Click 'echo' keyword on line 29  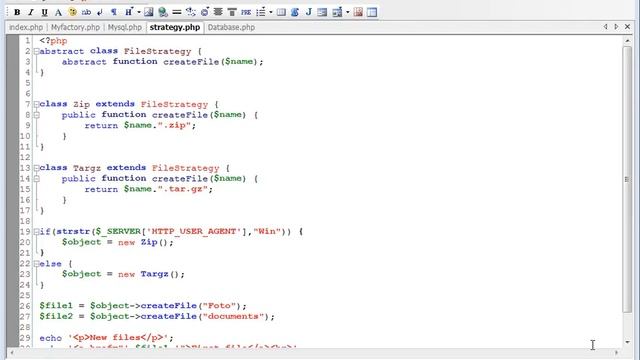[51, 338]
